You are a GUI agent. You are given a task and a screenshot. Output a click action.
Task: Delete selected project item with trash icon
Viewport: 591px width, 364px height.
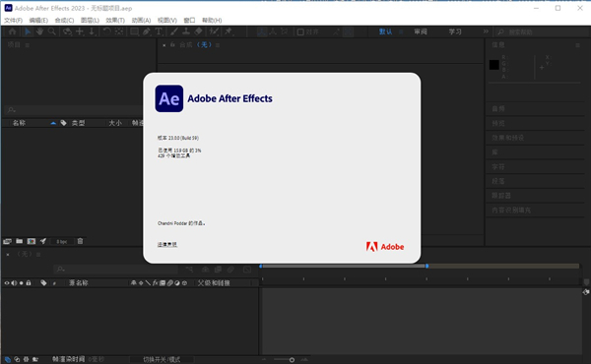point(80,241)
